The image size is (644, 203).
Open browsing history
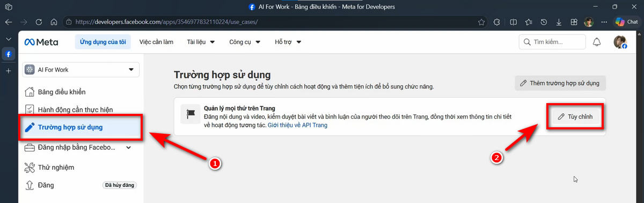point(544,22)
